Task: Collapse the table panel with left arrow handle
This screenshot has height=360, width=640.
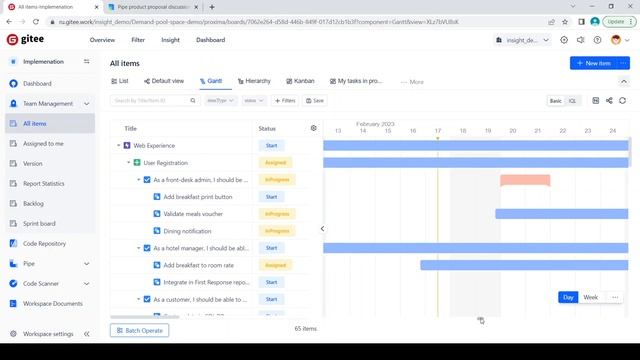Action: click(x=322, y=229)
